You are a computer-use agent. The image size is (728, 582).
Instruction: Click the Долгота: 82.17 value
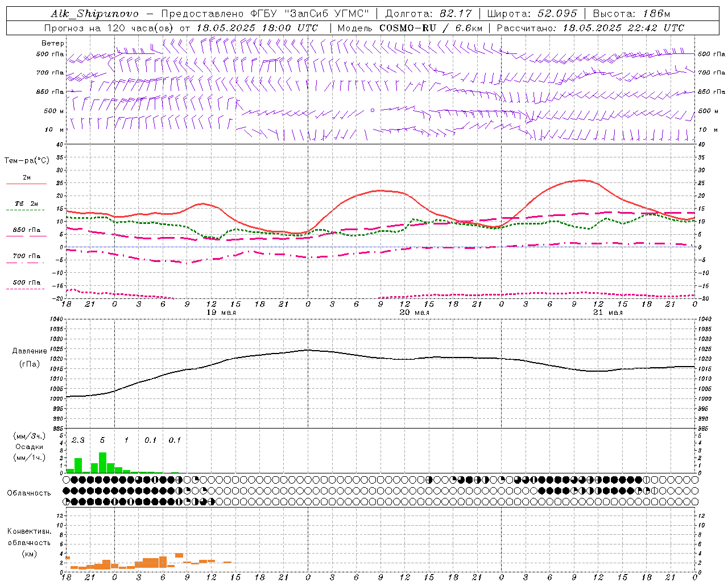point(429,14)
